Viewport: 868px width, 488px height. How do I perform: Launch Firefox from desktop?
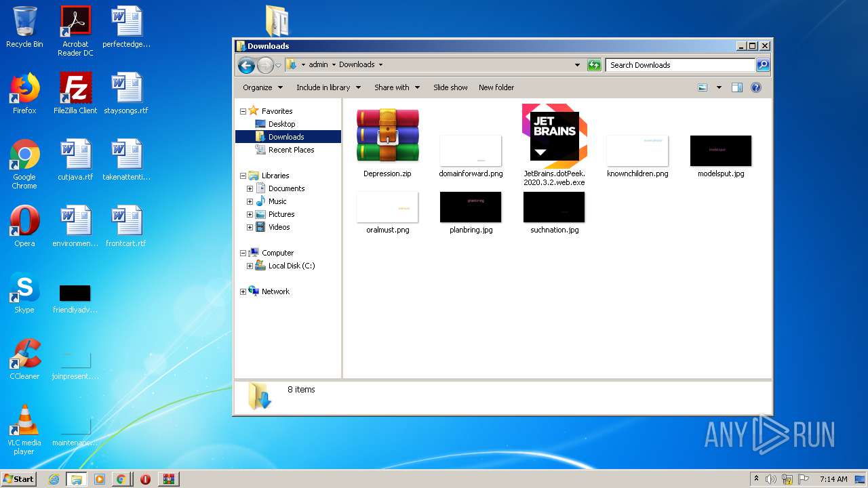pyautogui.click(x=24, y=94)
